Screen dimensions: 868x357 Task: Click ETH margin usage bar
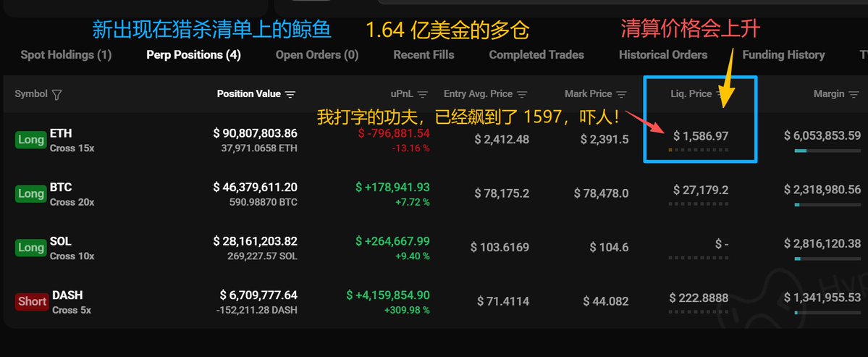point(827,151)
